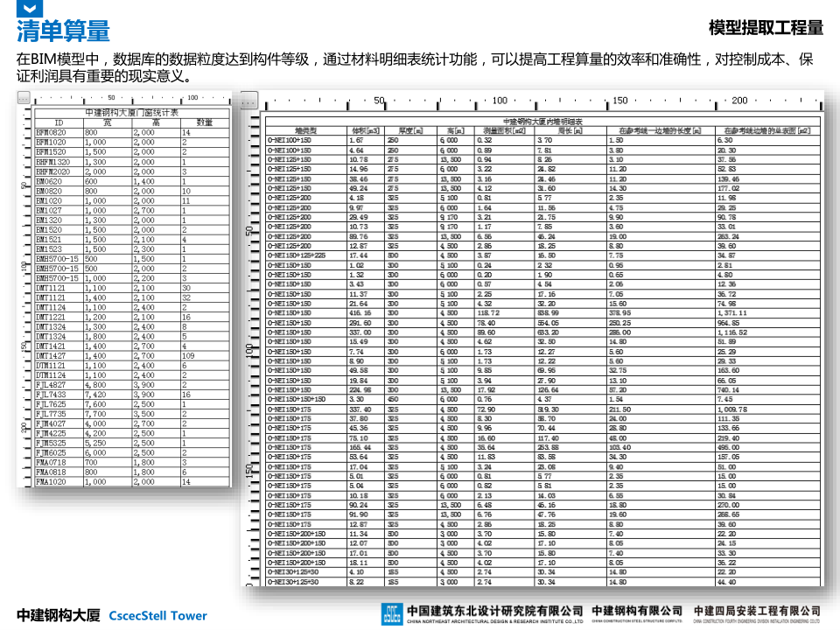Click surface area value 1,371.11
Screen dimensions: 840x630
tap(732, 313)
